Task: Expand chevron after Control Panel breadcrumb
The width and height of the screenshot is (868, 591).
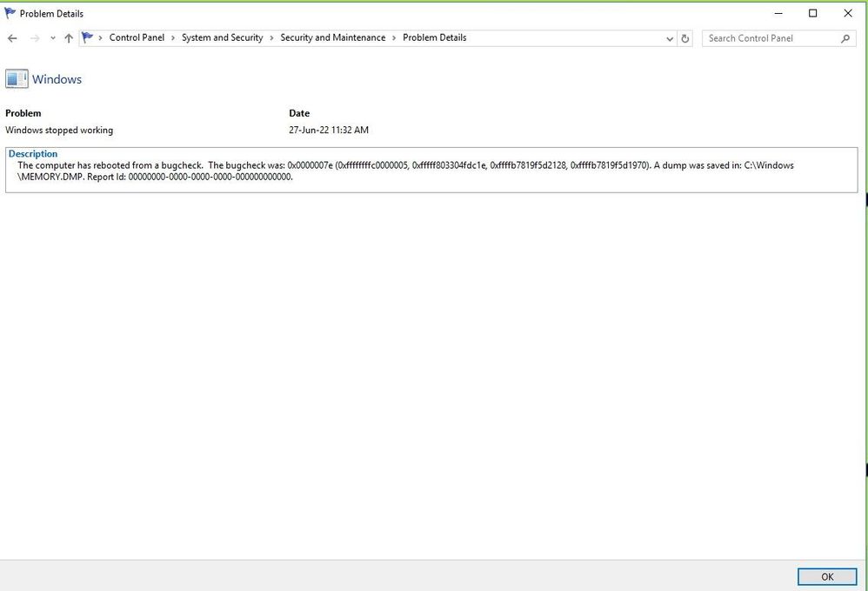Action: [x=173, y=37]
